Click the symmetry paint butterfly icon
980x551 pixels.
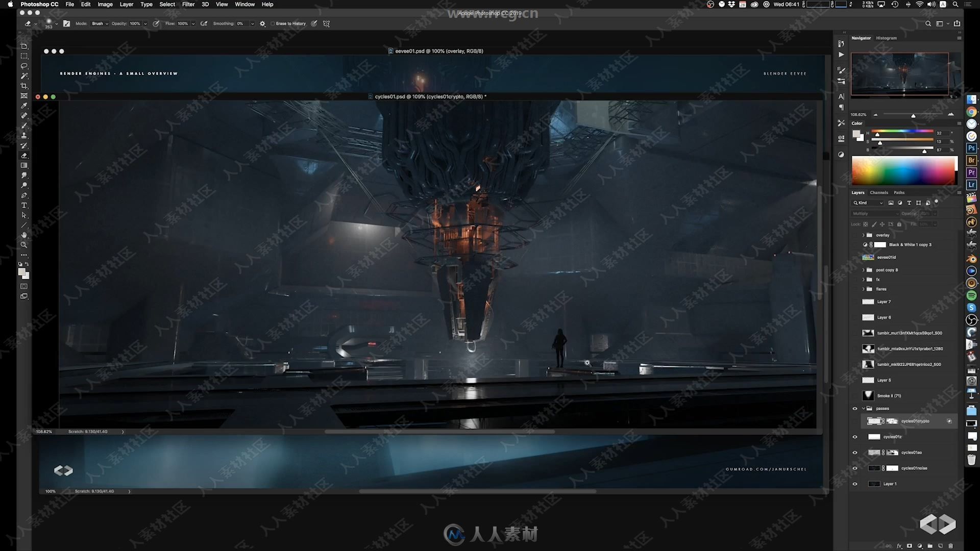(327, 23)
